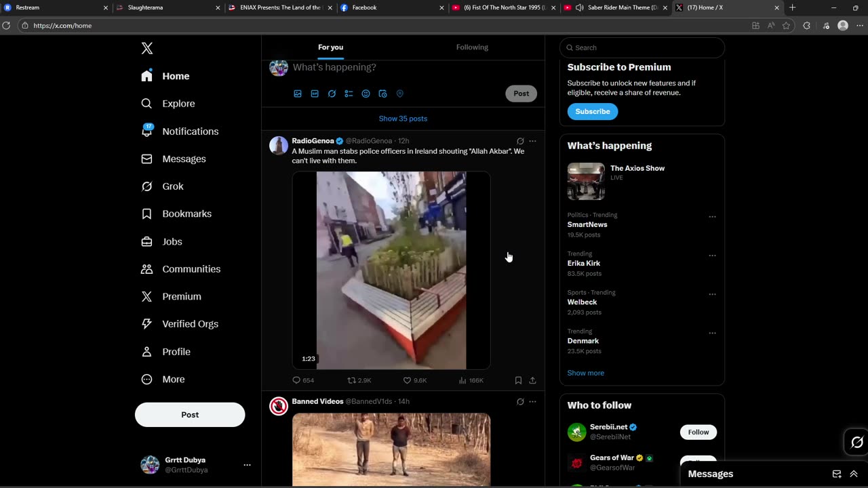Open Grok from the left navigation
The image size is (868, 488).
162,186
